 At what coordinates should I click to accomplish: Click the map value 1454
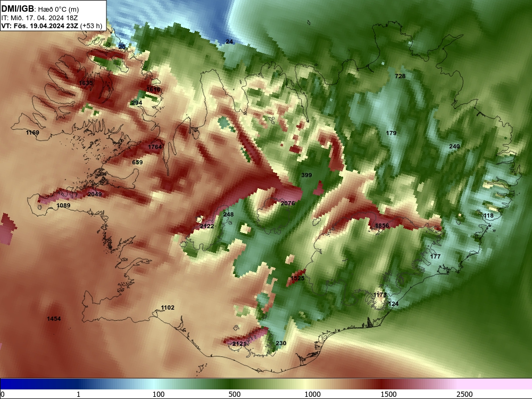(x=54, y=319)
